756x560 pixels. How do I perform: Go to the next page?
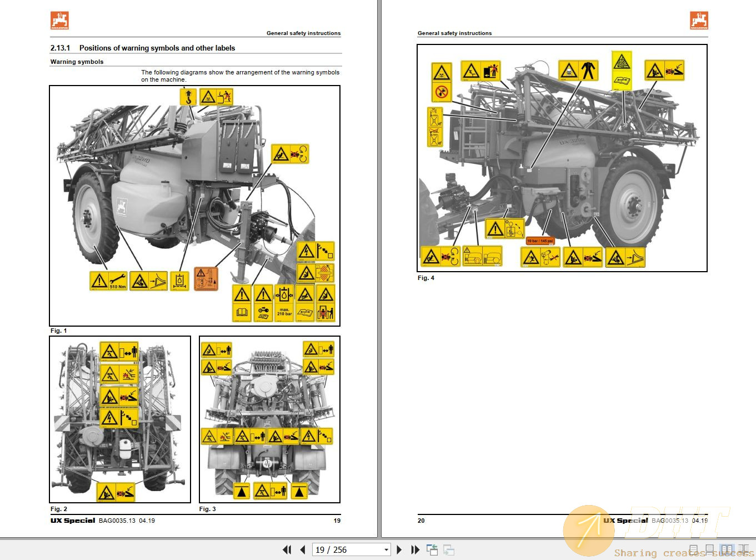(x=399, y=549)
